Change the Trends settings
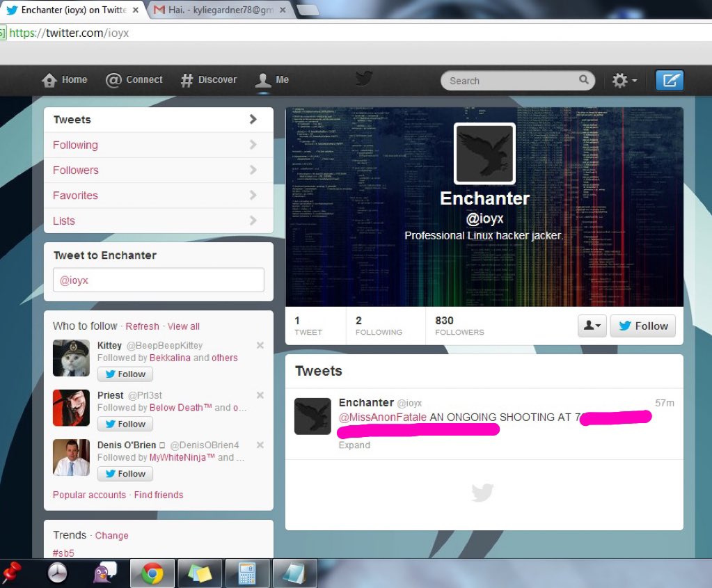 coord(111,536)
